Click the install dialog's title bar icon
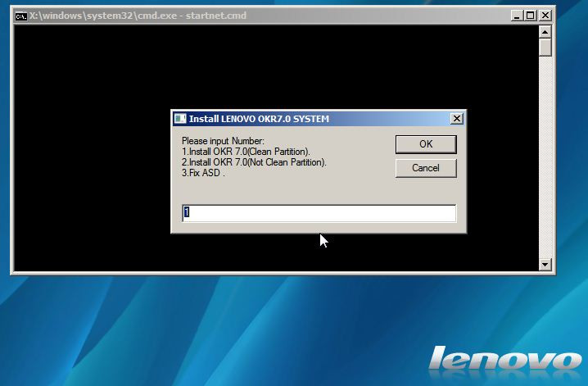This screenshot has height=386, width=588. (180, 119)
